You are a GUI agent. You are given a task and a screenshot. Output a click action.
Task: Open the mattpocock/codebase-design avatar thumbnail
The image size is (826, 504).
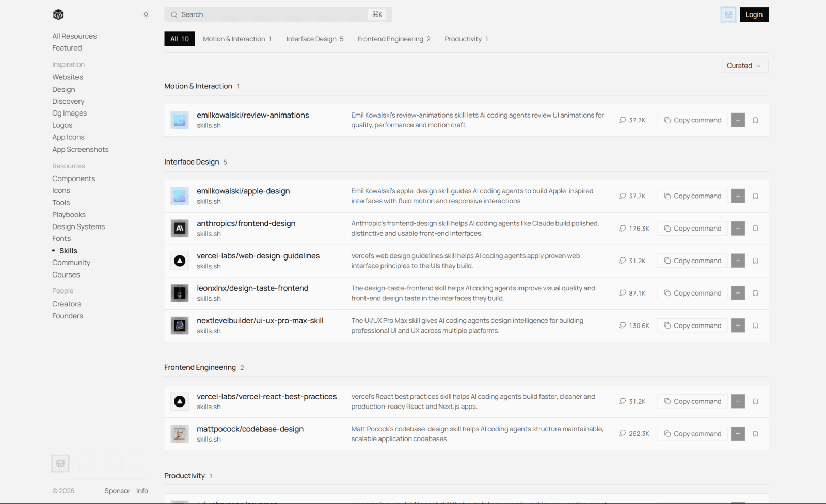pyautogui.click(x=180, y=434)
